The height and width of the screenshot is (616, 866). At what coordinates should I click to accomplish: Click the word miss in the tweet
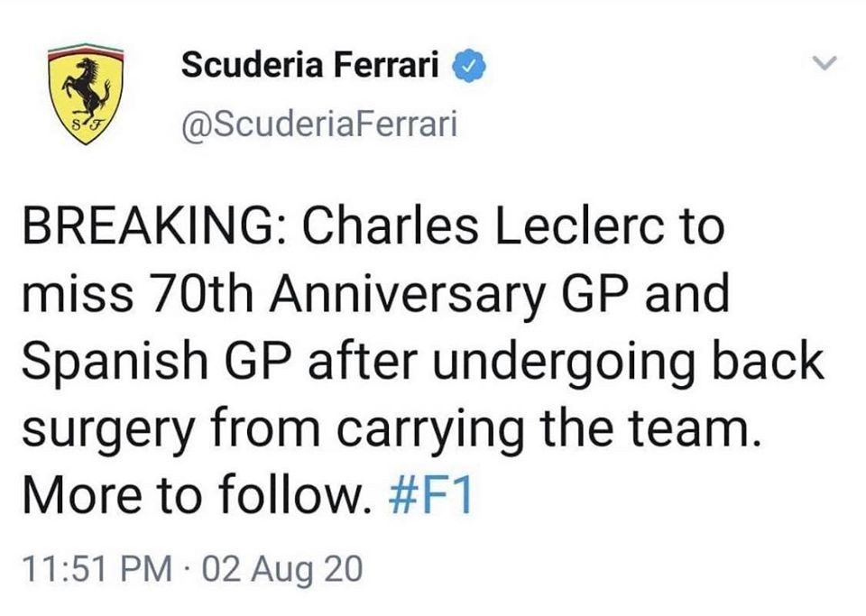69,296
